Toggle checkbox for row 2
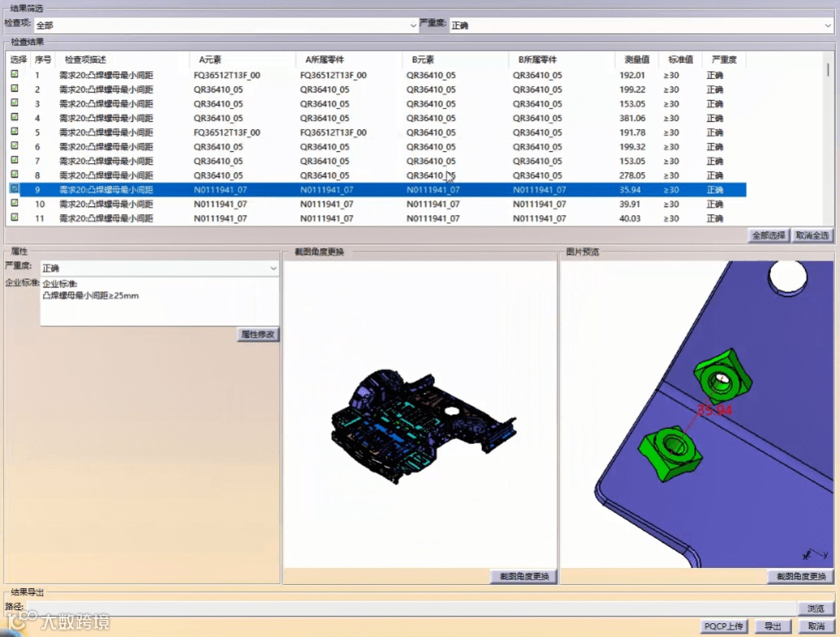The width and height of the screenshot is (840, 637). coord(15,88)
